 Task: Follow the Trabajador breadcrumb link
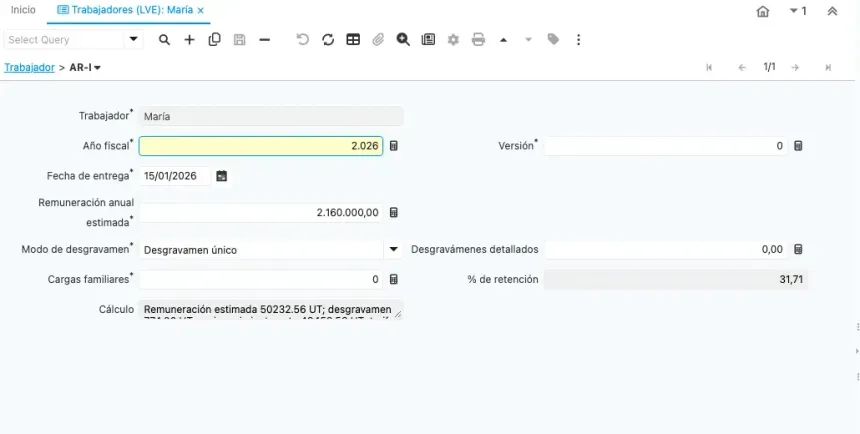pos(30,67)
